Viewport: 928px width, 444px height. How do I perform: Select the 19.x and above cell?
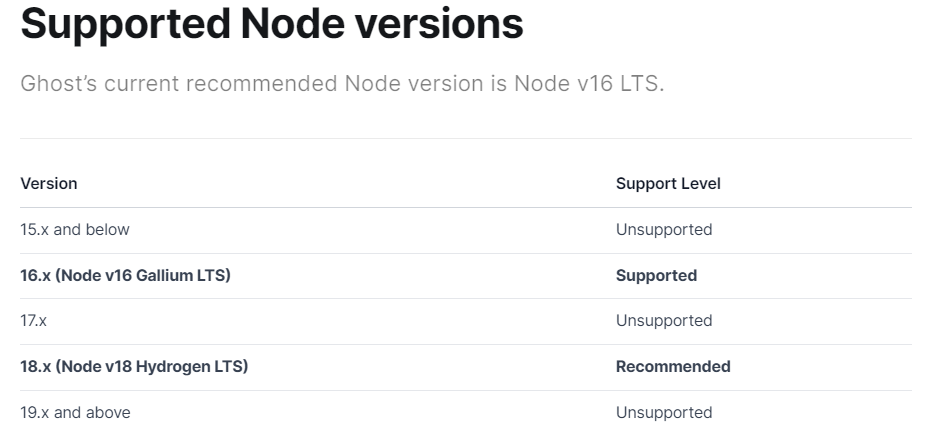tap(75, 413)
